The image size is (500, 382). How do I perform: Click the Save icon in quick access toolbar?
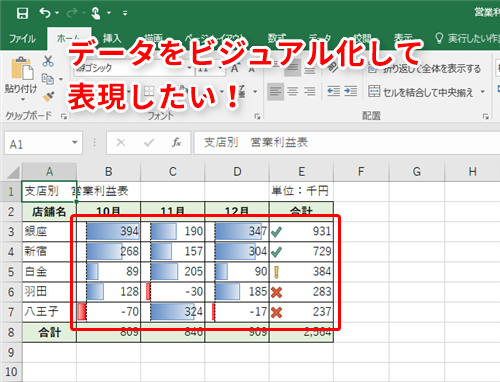[22, 13]
